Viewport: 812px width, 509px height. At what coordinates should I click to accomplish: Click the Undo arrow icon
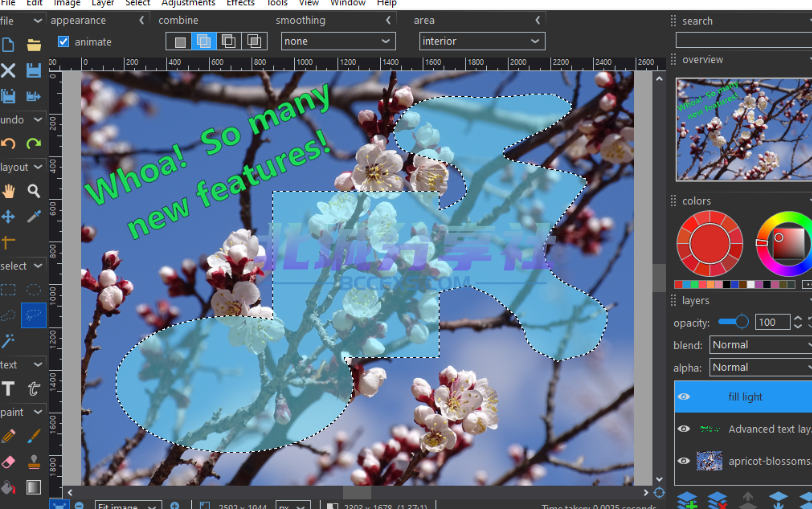(x=8, y=143)
